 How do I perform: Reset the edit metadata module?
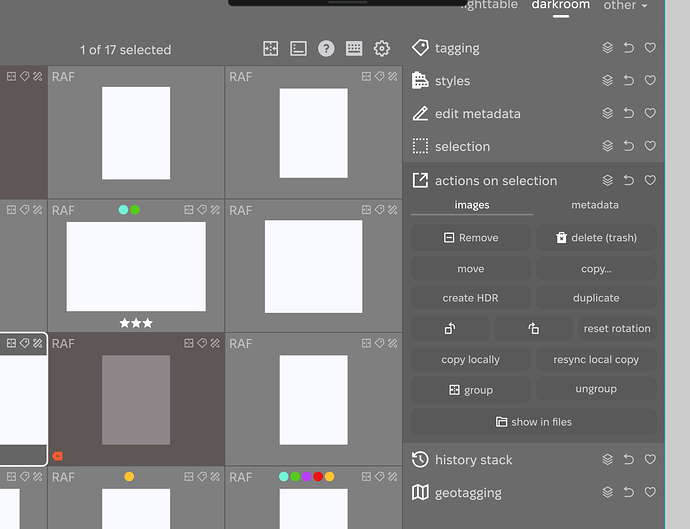[x=629, y=113]
